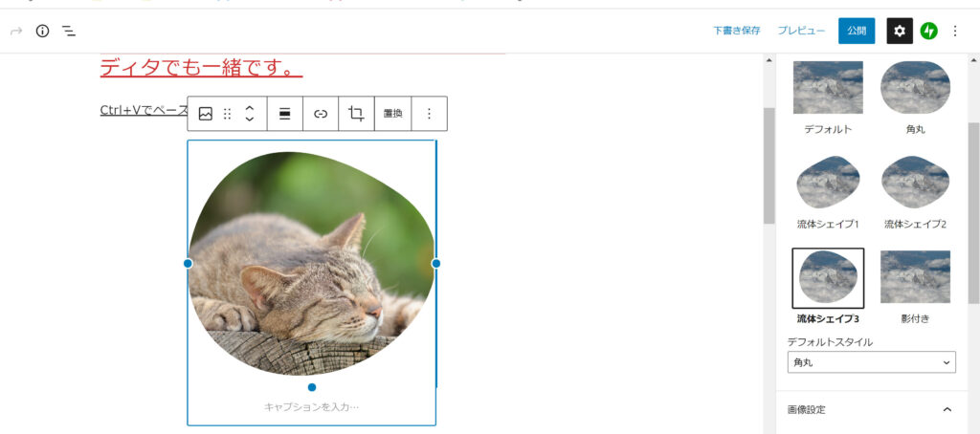Click the 置換 replace button

pyautogui.click(x=392, y=114)
